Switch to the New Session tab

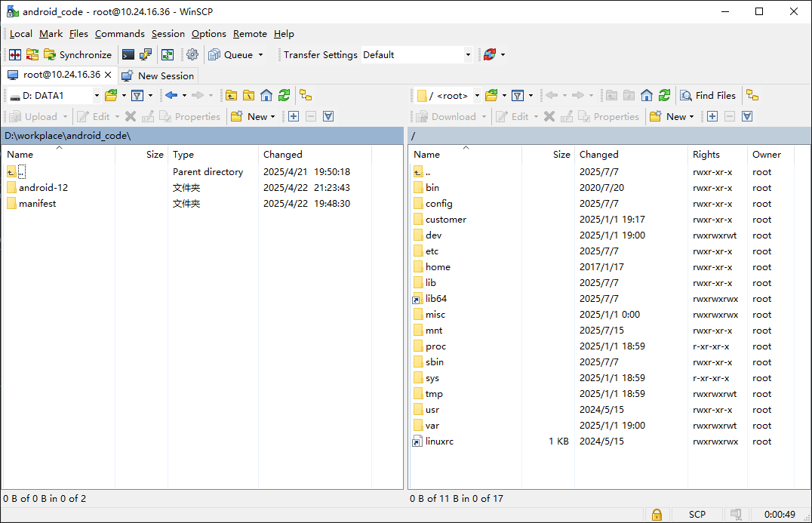(158, 75)
